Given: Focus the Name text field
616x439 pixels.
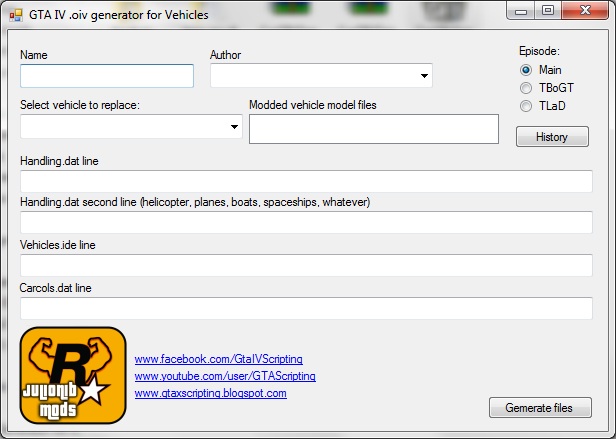Looking at the screenshot, I should [x=107, y=76].
